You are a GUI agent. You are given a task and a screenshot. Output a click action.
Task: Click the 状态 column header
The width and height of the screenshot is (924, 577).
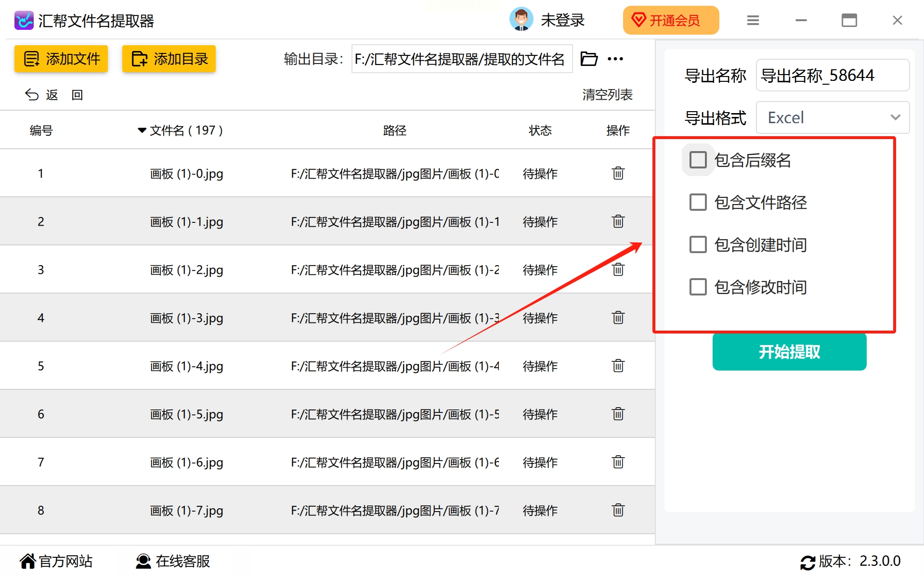tap(540, 130)
